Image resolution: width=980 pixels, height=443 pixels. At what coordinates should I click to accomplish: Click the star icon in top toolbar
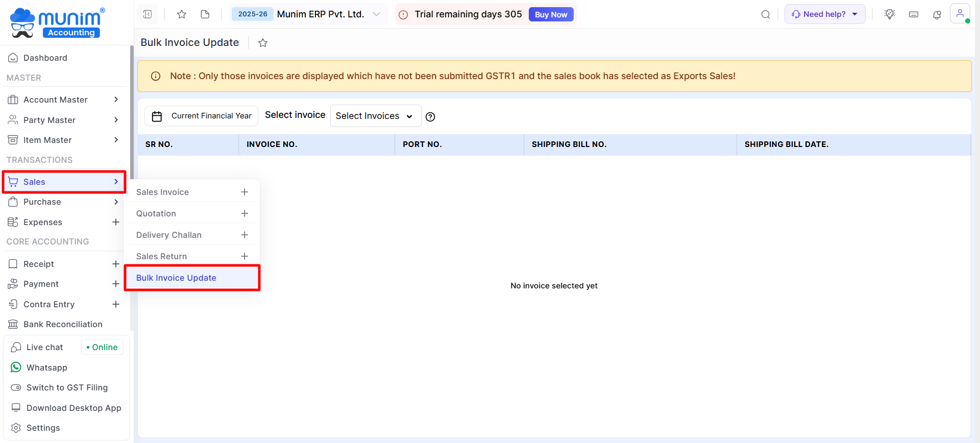181,14
